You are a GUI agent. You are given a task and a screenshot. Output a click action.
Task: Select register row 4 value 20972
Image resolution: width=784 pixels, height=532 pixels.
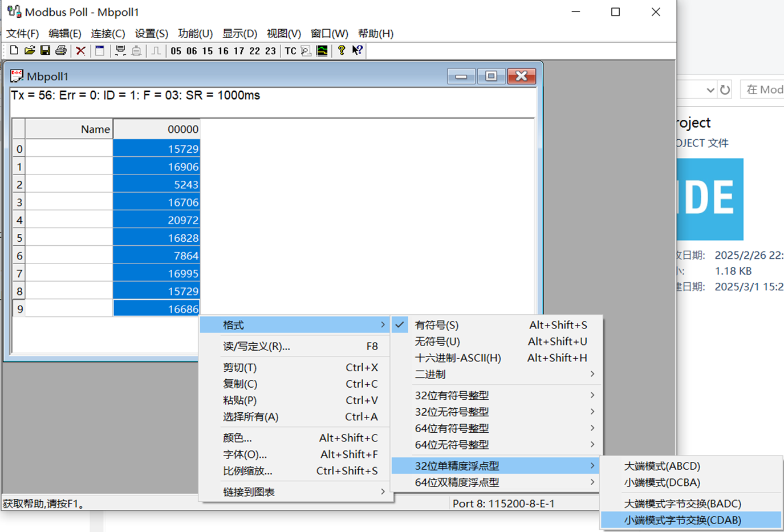point(171,220)
